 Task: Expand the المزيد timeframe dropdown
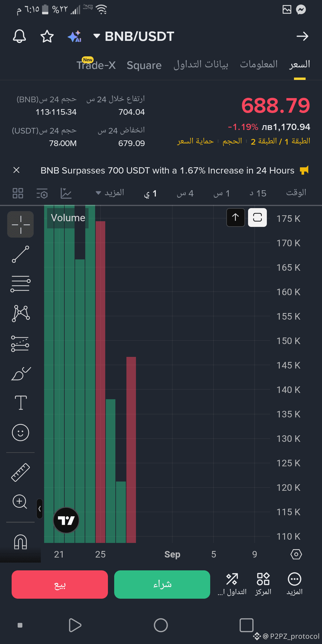pos(110,193)
